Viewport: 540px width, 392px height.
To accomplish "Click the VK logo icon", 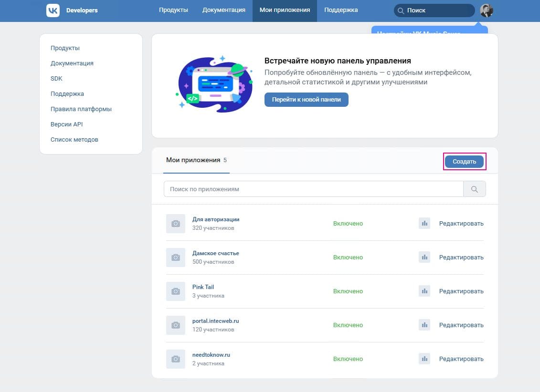I will (x=53, y=10).
